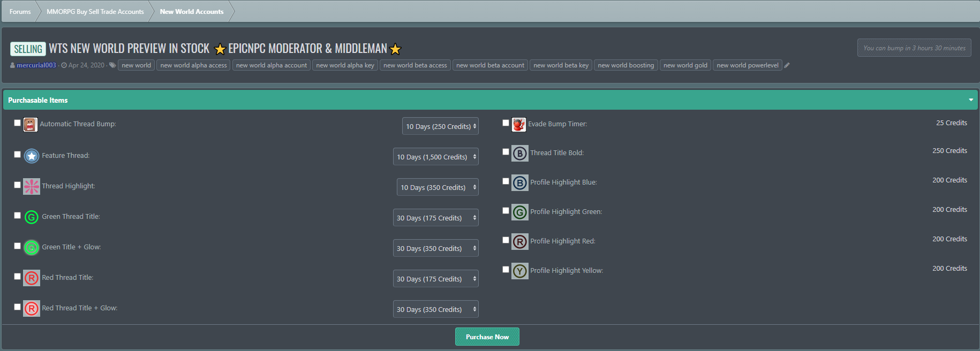Open the Apr 24, 2020 date link
This screenshot has height=351, width=980.
(x=86, y=65)
